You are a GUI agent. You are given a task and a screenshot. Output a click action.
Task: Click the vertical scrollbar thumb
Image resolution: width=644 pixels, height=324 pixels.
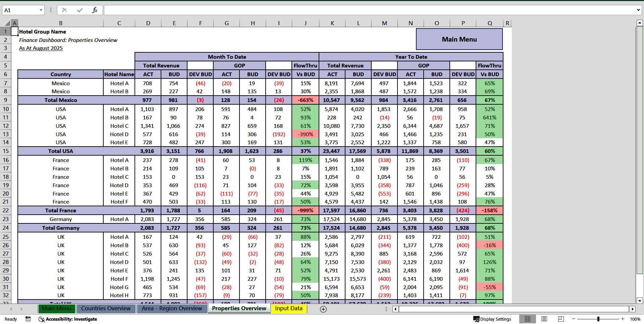click(640, 150)
